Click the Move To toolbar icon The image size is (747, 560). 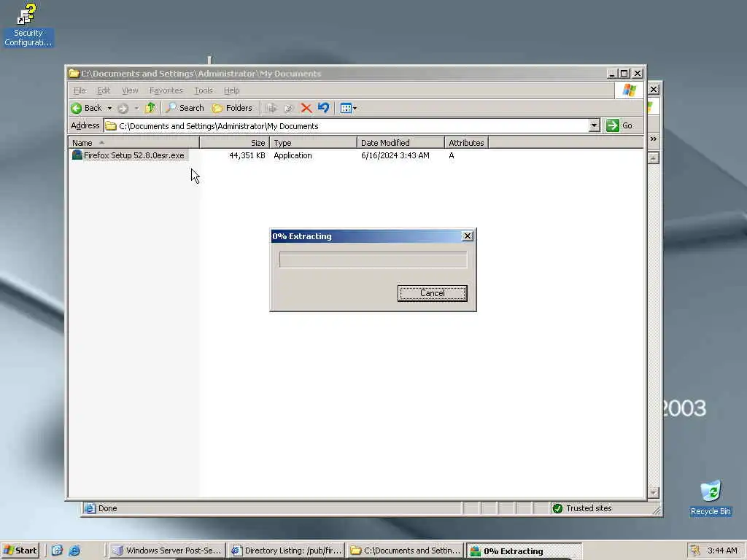click(271, 108)
